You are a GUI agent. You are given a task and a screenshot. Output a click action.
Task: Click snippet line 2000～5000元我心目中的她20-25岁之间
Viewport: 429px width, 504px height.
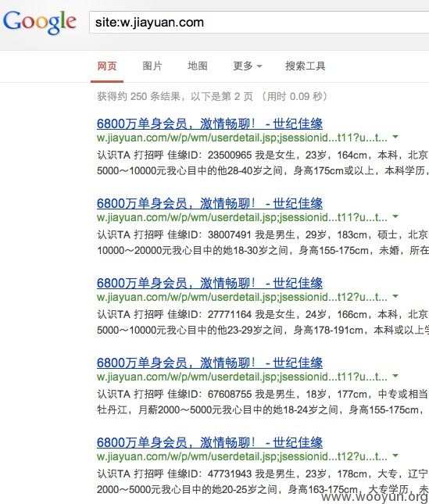(187, 489)
